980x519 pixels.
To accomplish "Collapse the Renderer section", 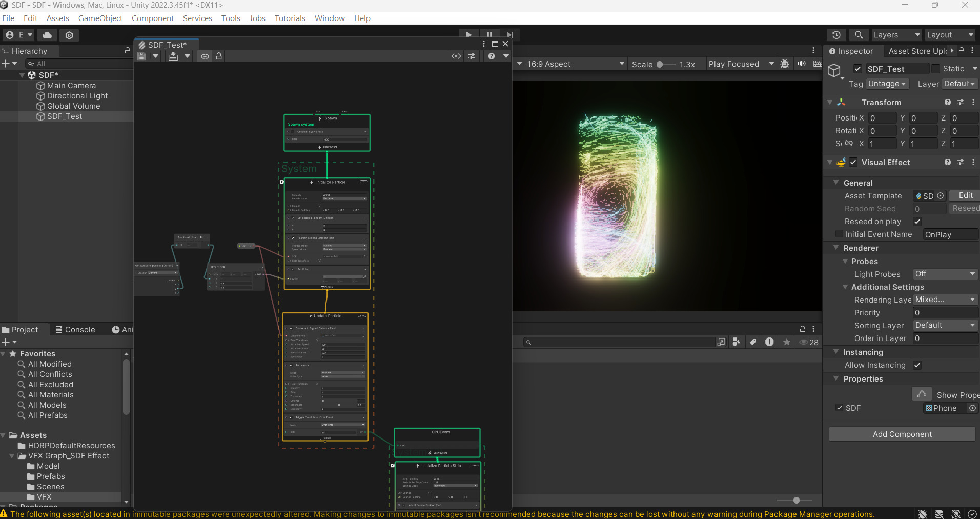I will pos(836,248).
